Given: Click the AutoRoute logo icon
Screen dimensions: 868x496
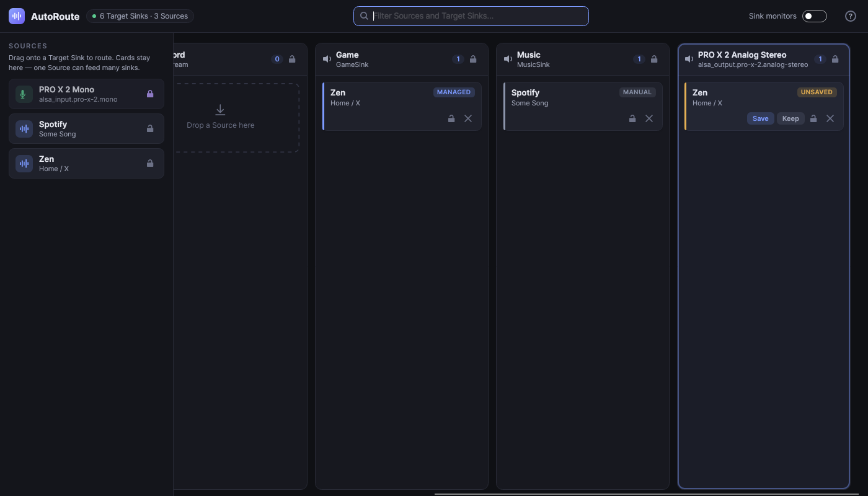Looking at the screenshot, I should (17, 16).
